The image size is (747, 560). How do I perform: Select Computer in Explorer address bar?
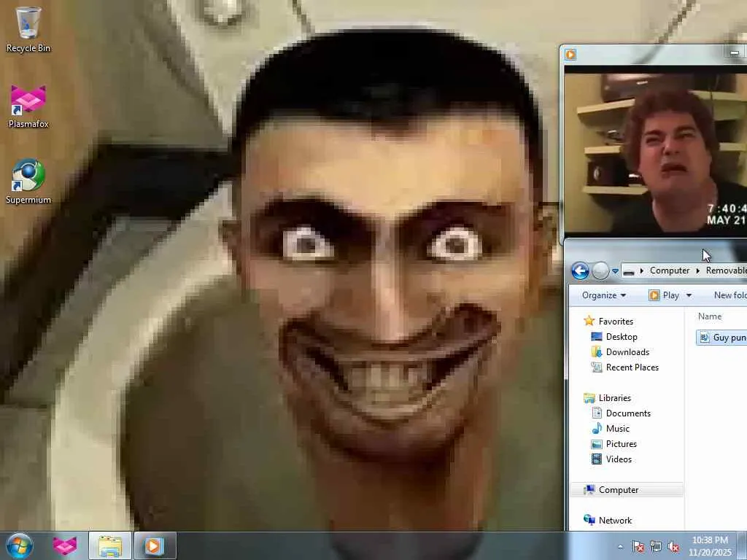point(670,271)
